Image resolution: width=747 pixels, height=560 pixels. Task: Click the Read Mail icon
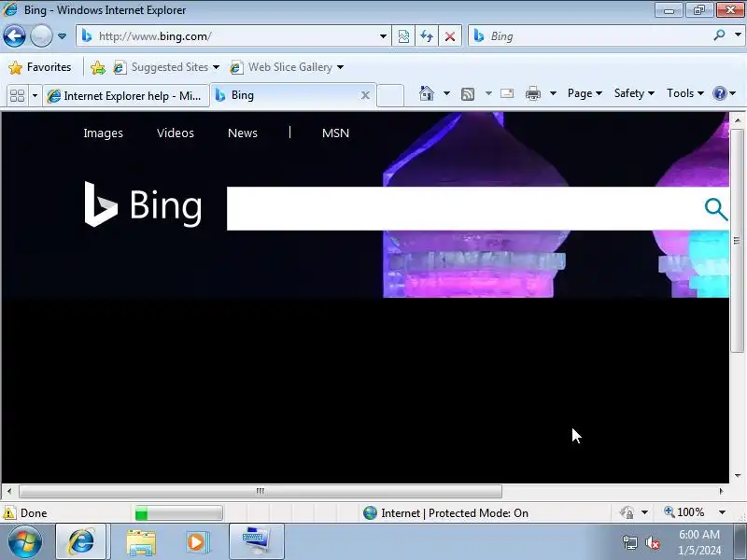coord(507,93)
